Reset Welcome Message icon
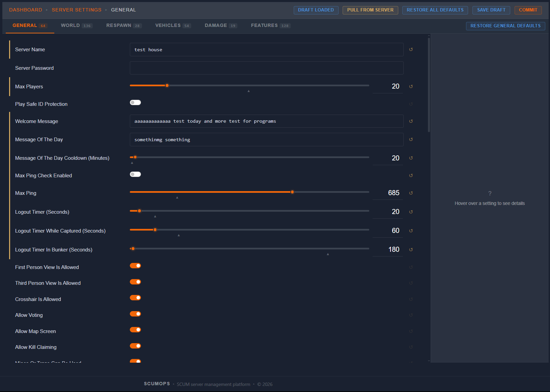Viewport: 550px width, 392px height. tap(411, 121)
